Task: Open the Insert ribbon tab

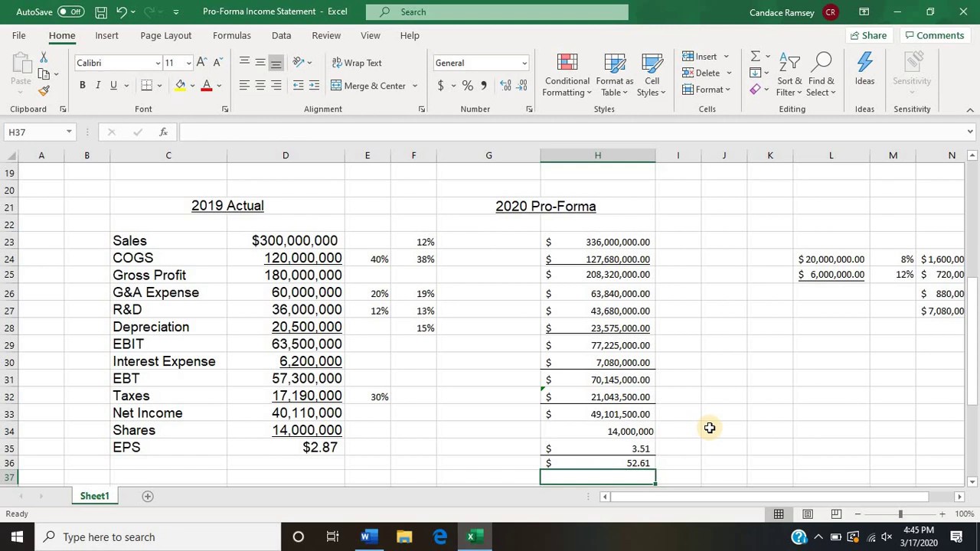Action: click(x=106, y=35)
